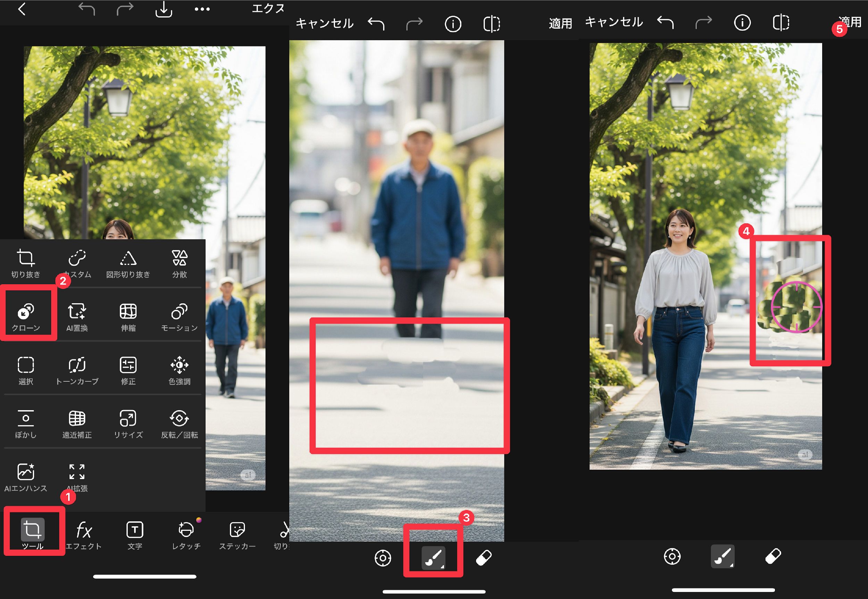
Task: Redo the stroke in the right screen
Action: coord(704,23)
